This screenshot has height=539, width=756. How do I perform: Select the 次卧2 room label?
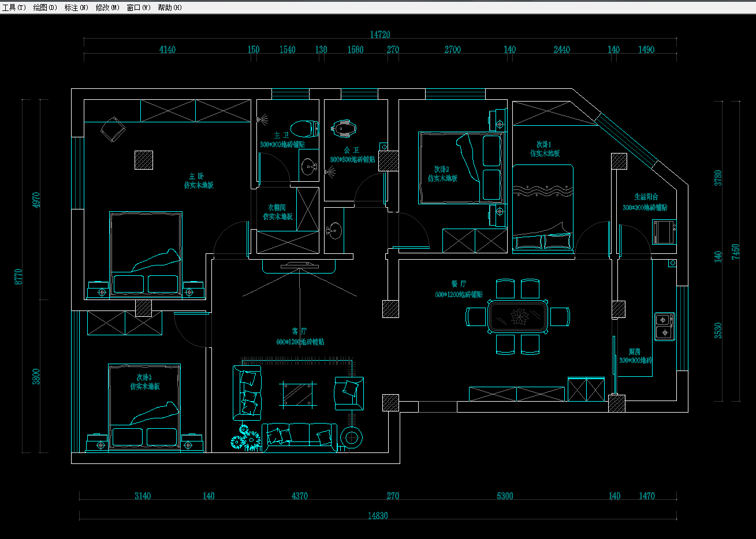[442, 170]
